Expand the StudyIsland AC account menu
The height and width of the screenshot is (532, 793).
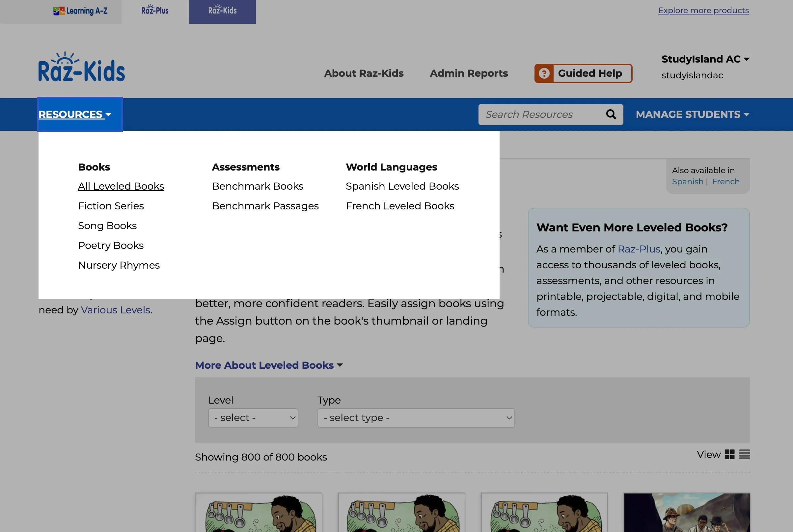pos(705,59)
